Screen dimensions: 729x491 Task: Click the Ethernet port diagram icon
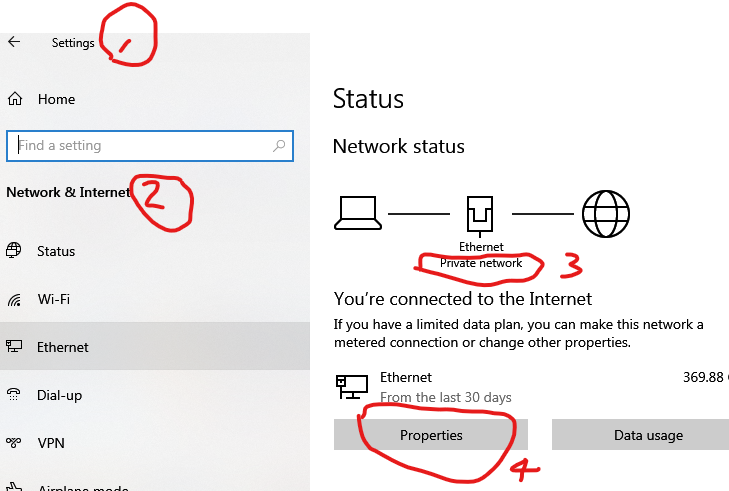(480, 215)
